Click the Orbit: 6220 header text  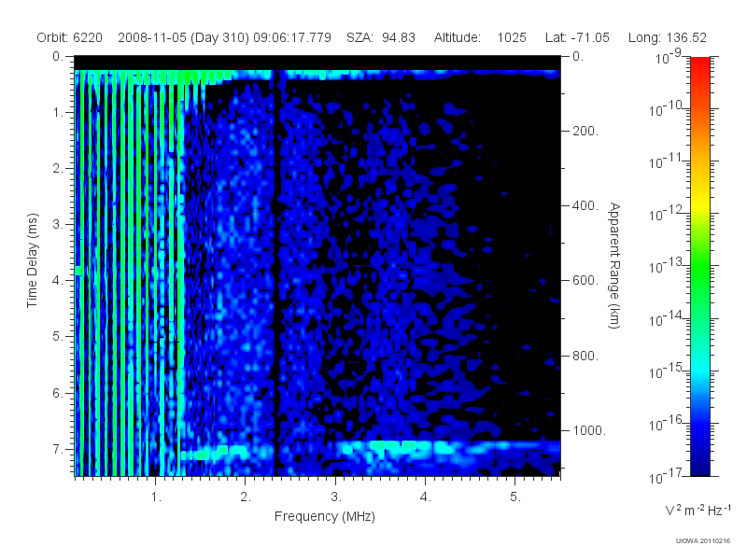(69, 37)
